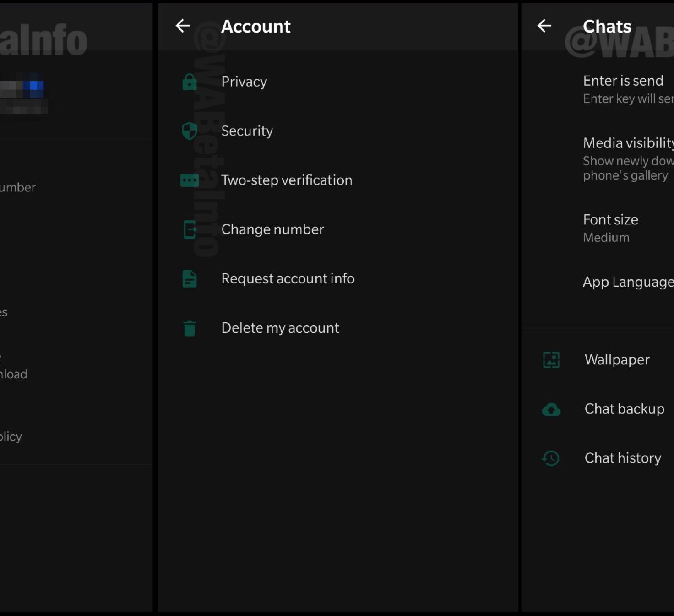Viewport: 674px width, 616px height.
Task: Click the Request account info document icon
Action: click(190, 279)
